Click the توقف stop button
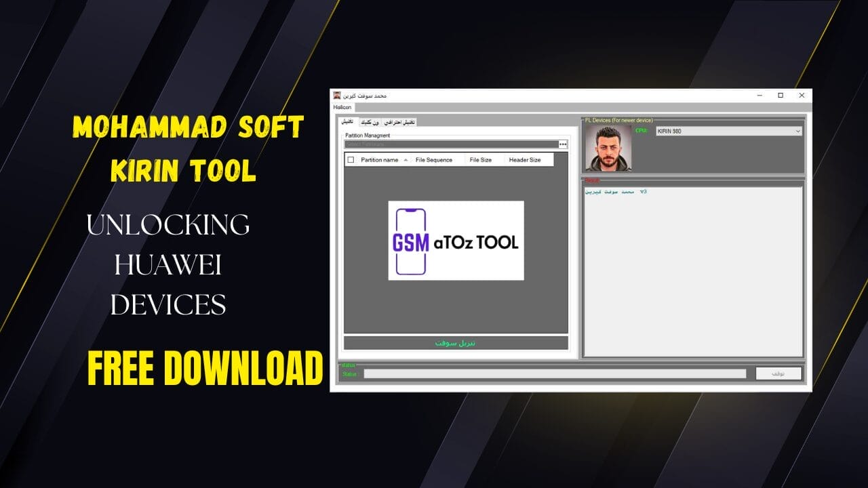Viewport: 868px width, 488px height. (778, 373)
